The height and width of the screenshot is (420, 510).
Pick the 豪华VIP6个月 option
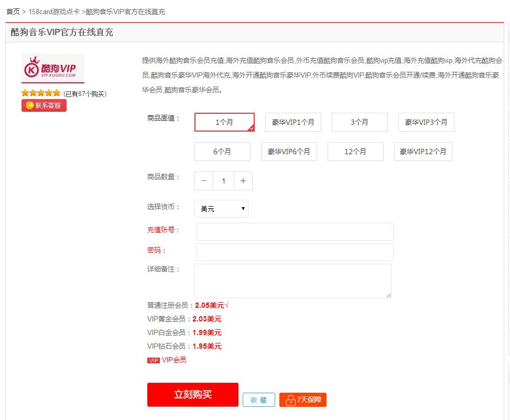click(x=289, y=152)
